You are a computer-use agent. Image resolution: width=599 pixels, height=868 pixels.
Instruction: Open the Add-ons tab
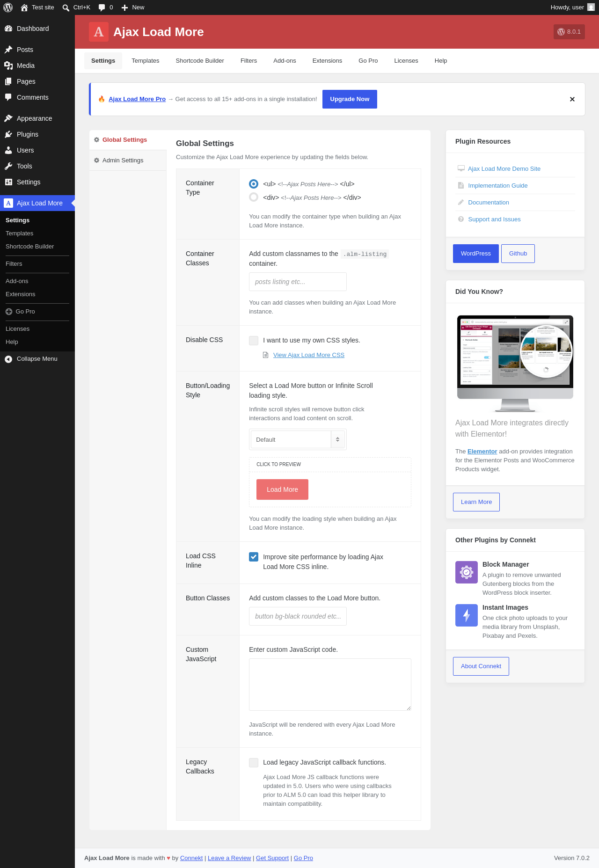(x=285, y=61)
